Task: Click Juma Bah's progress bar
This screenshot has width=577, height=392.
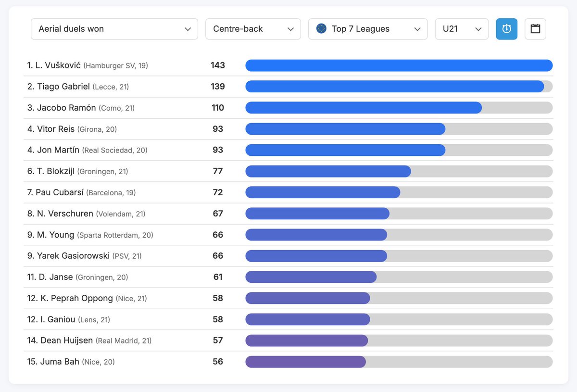Action: (x=399, y=362)
